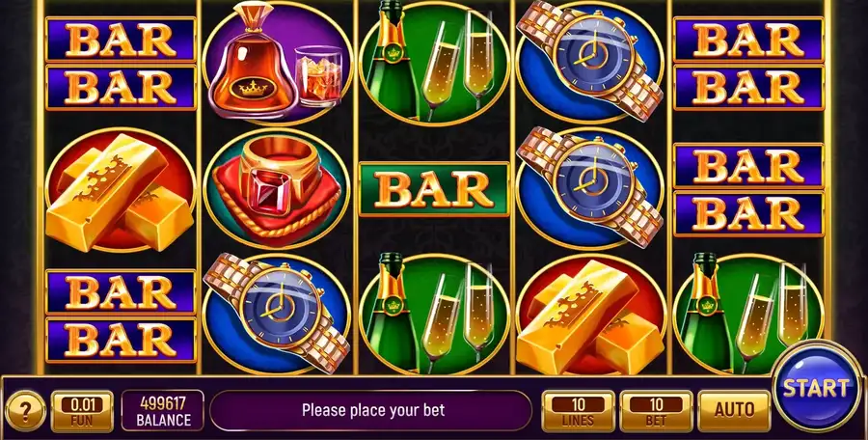868x440 pixels.
Task: Click the green single BAR symbol in center
Action: click(433, 189)
